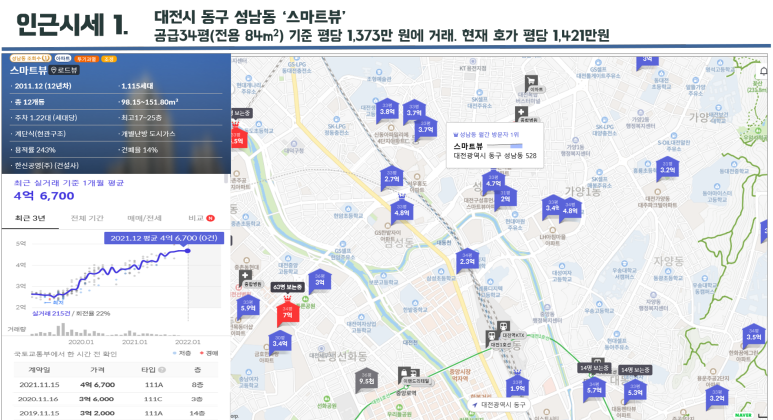Click the 3억 26평 price marker
The image size is (773, 420).
[319, 281]
